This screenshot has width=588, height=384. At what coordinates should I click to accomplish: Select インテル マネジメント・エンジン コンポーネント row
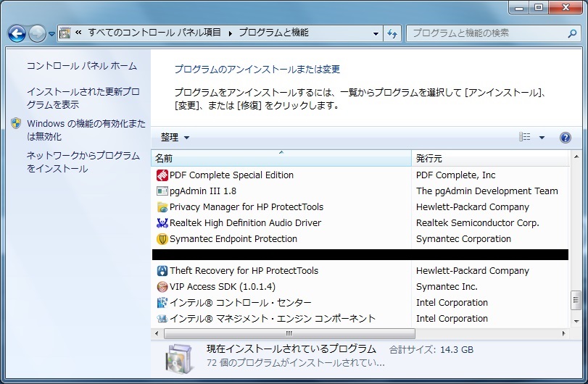coord(273,319)
